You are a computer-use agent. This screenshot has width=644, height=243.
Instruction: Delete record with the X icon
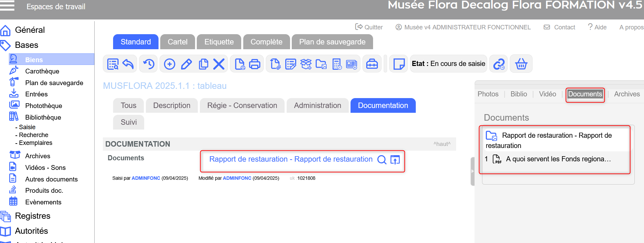[219, 64]
